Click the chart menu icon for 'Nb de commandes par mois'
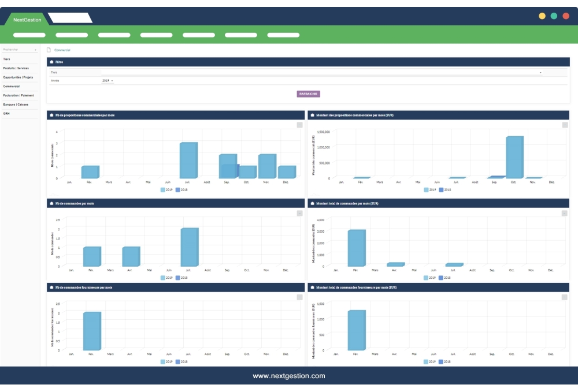 [299, 213]
